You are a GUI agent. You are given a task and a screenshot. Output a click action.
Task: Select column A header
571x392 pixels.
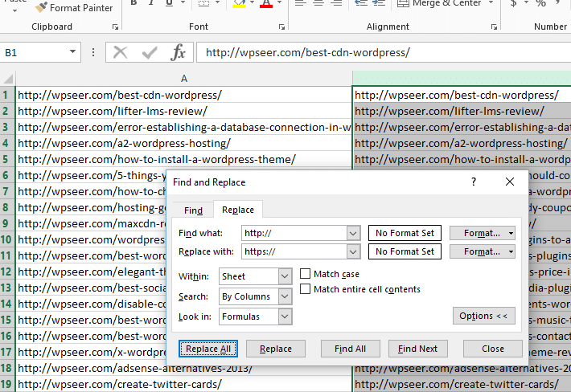[x=184, y=79]
